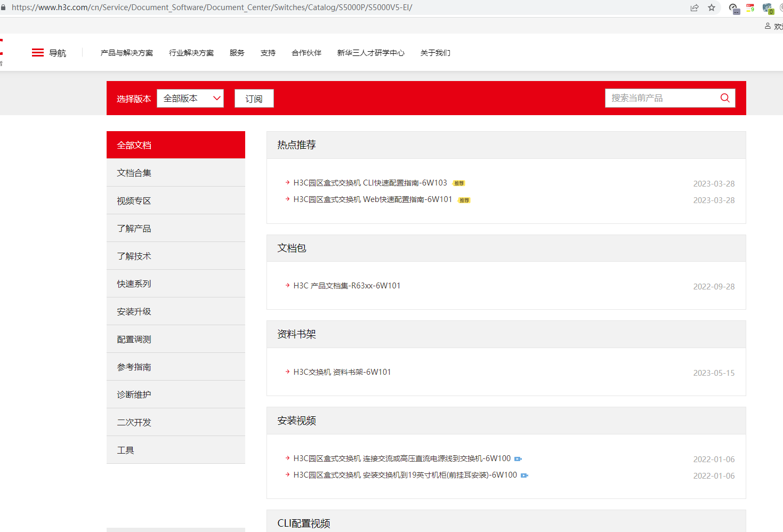
Task: Click the browser address bar URL
Action: (212, 7)
